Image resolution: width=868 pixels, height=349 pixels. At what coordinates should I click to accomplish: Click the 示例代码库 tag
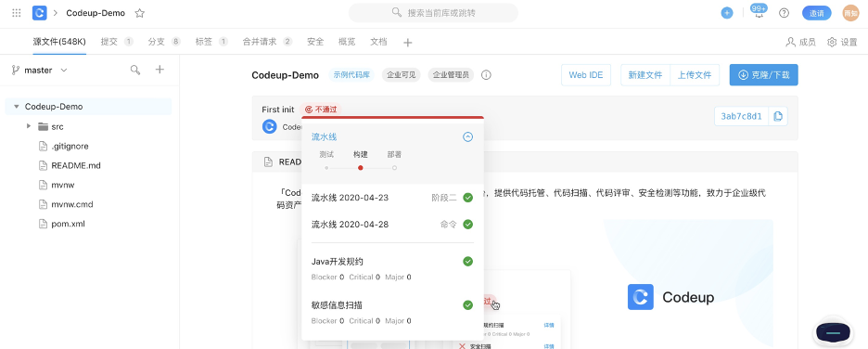(x=351, y=75)
